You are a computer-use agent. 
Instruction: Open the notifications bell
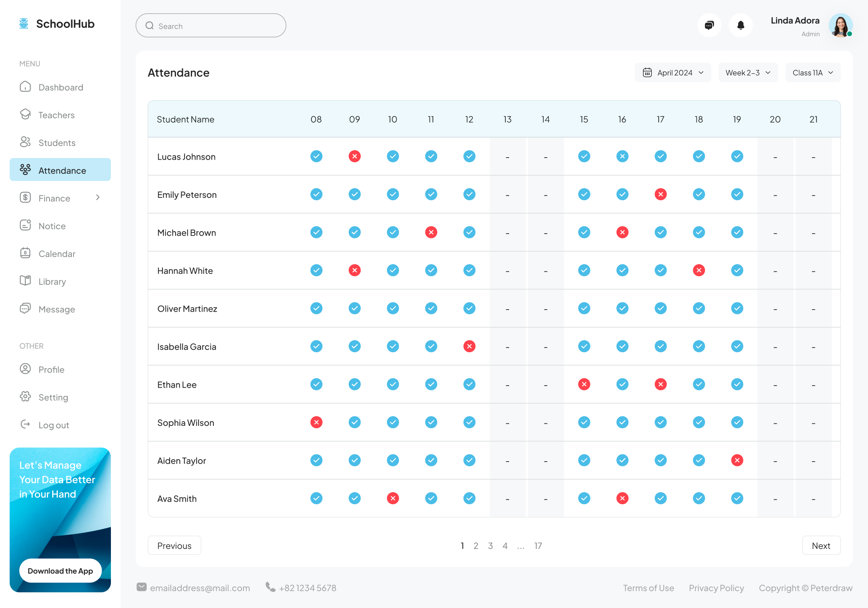(741, 25)
